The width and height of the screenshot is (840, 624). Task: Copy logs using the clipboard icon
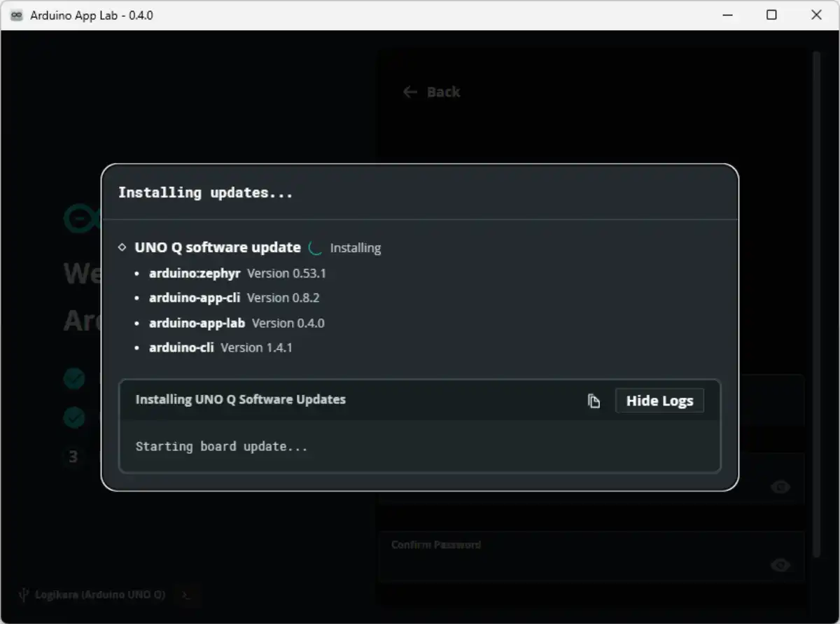click(594, 401)
